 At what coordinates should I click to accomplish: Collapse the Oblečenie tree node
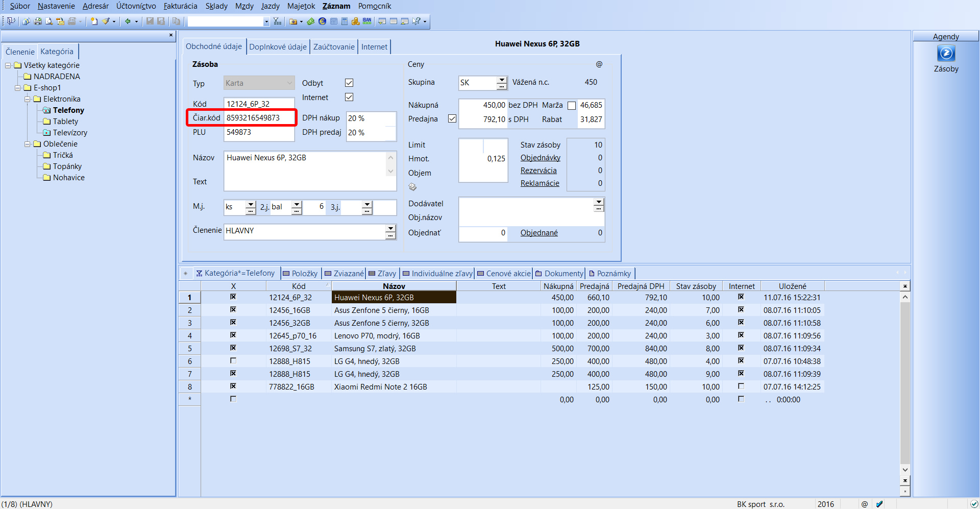point(28,144)
